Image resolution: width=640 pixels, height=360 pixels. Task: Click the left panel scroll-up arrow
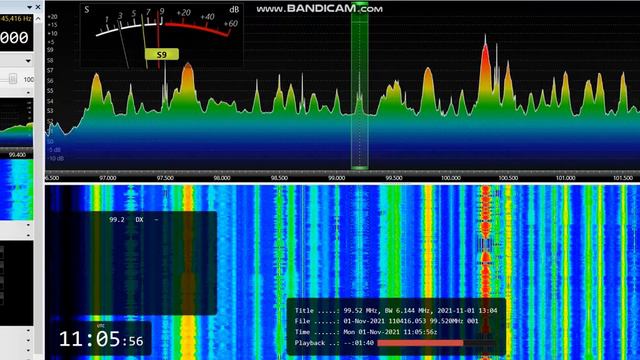point(38,18)
